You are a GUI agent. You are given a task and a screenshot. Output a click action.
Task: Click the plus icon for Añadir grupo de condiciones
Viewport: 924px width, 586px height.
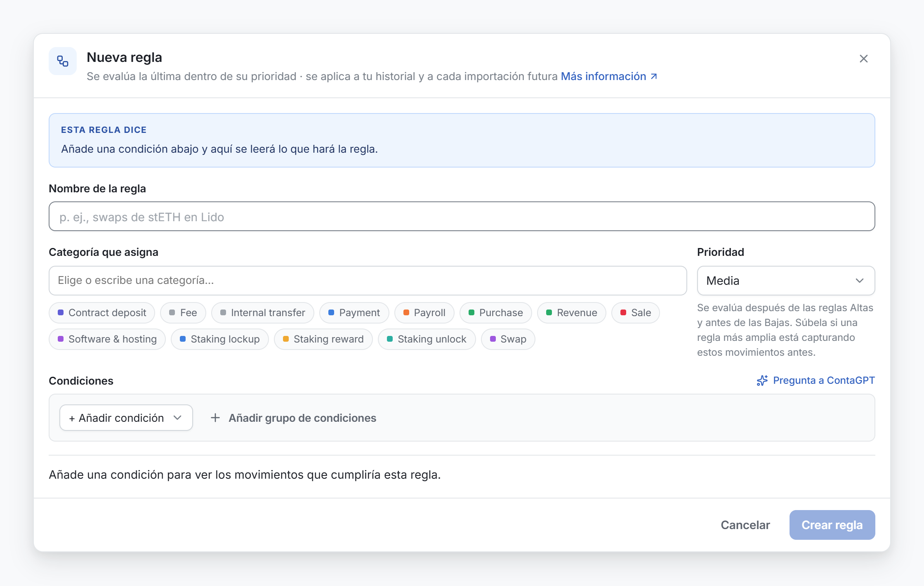click(215, 418)
